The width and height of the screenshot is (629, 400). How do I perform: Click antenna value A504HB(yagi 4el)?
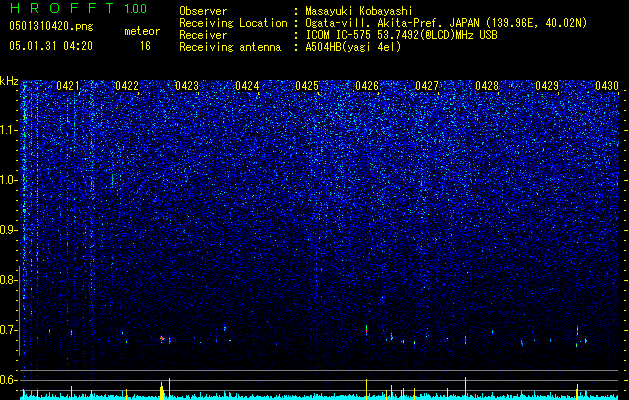353,47
